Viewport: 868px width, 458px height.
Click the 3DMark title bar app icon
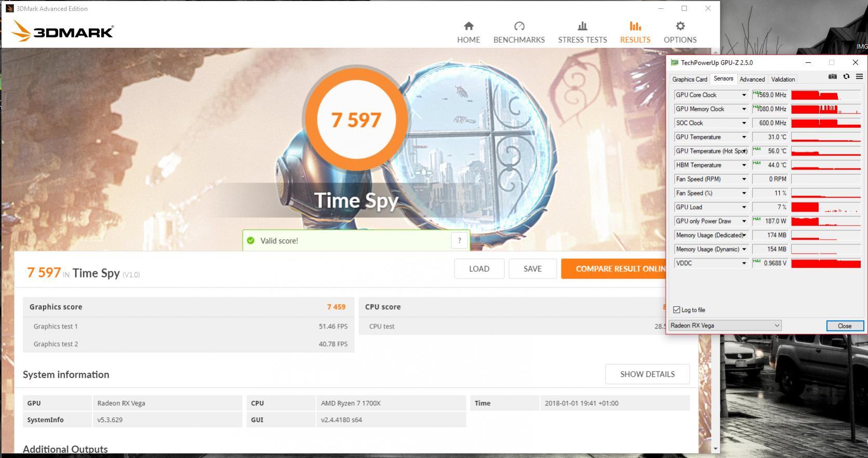pyautogui.click(x=9, y=8)
